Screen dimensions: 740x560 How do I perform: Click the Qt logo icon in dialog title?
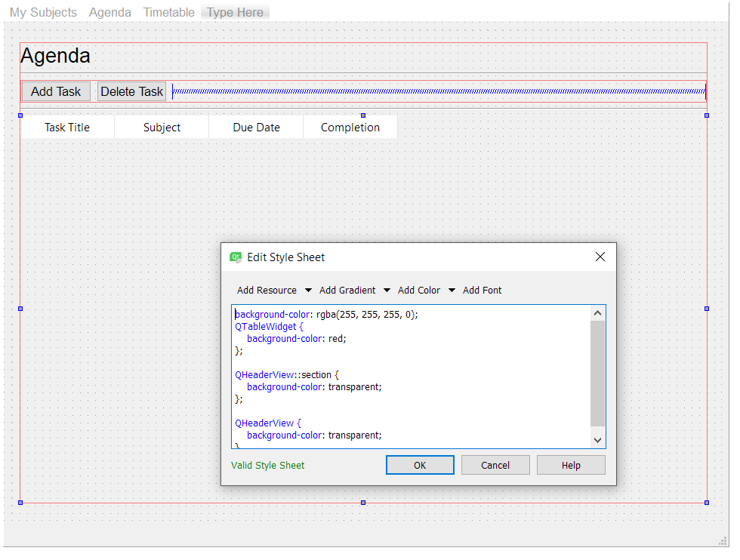[x=236, y=257]
